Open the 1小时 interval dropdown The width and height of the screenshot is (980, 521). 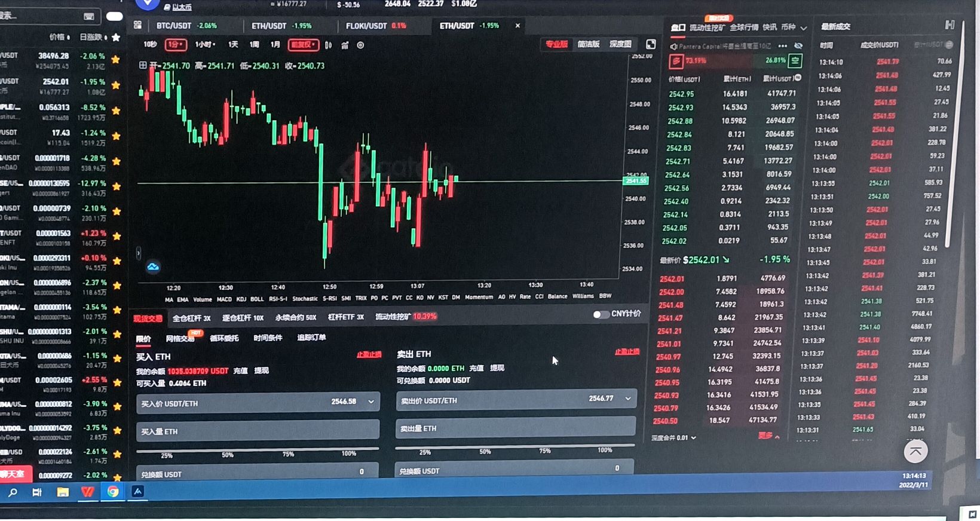tap(205, 45)
